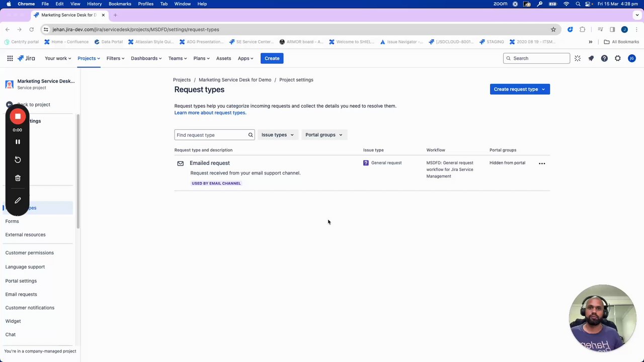Click the Find request type field
Screen dimensions: 644x362
(214, 135)
